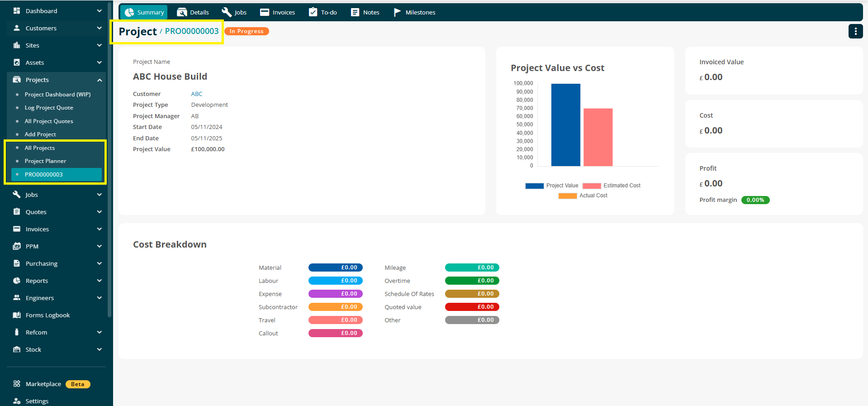The height and width of the screenshot is (406, 868).
Task: Click the 0.00% profit margin badge
Action: pyautogui.click(x=755, y=200)
